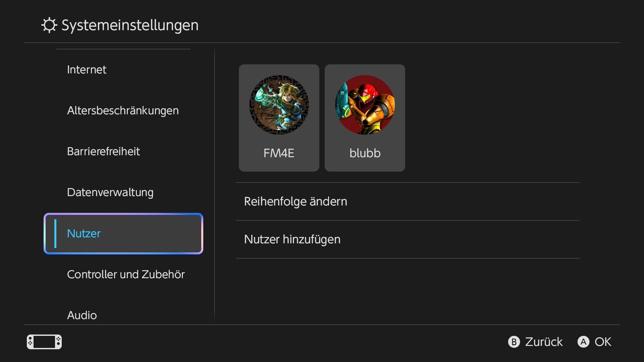Click the B button icon
The width and height of the screenshot is (644, 362).
[x=514, y=342]
